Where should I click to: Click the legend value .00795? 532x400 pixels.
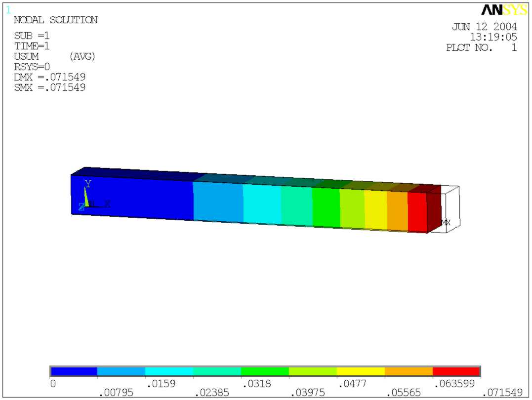116,393
